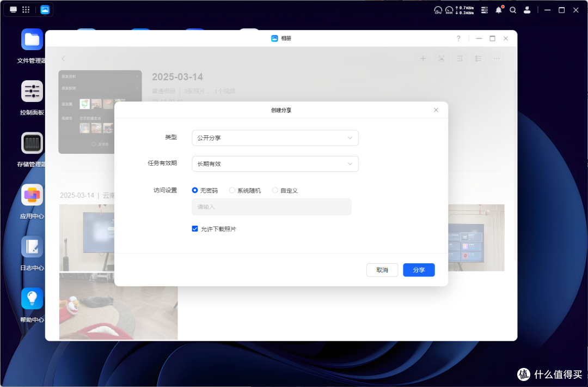Click the 2025-03-14 album title
The width and height of the screenshot is (588, 387).
click(x=177, y=77)
